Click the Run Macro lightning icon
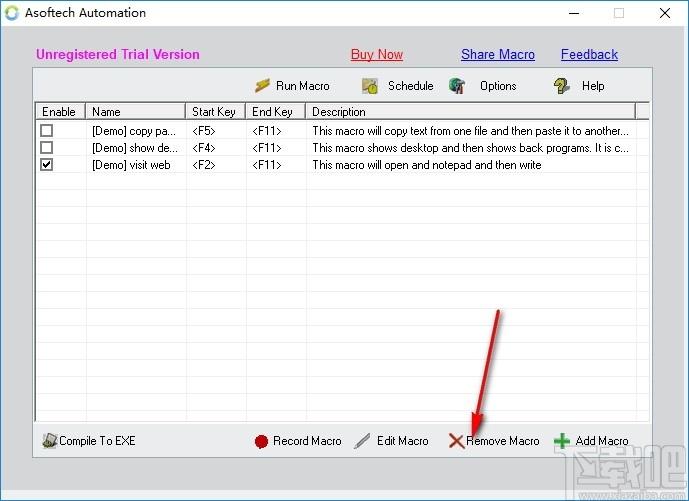The image size is (689, 501). 262,86
